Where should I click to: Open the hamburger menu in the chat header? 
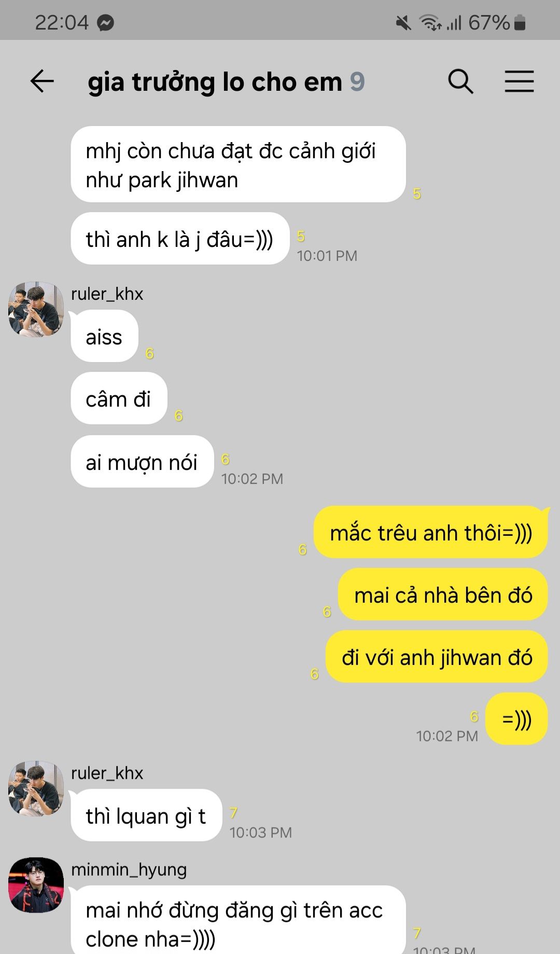[519, 81]
